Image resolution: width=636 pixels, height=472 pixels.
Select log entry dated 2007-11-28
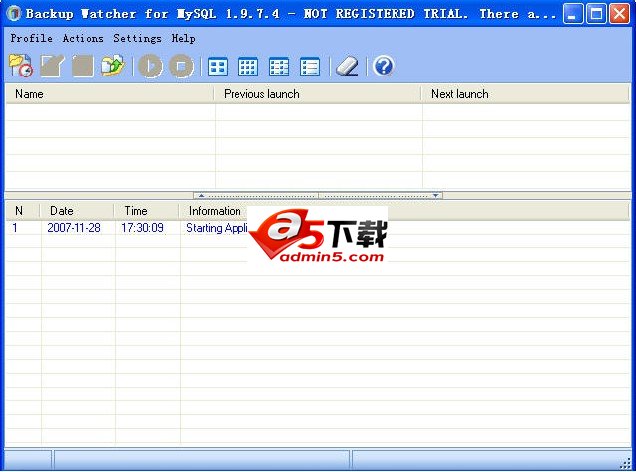(74, 227)
